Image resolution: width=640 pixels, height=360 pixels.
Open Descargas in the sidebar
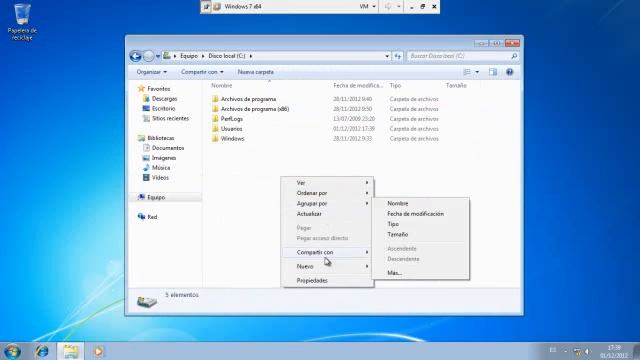(164, 99)
